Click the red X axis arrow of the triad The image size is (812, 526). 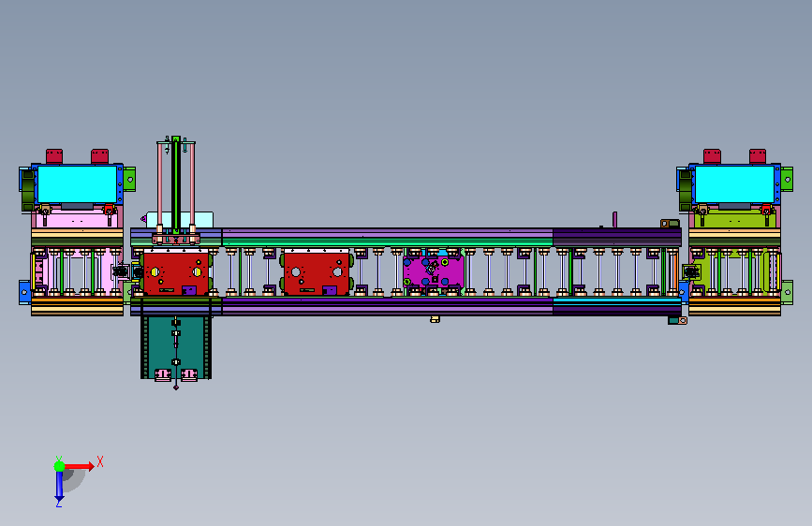coord(80,466)
